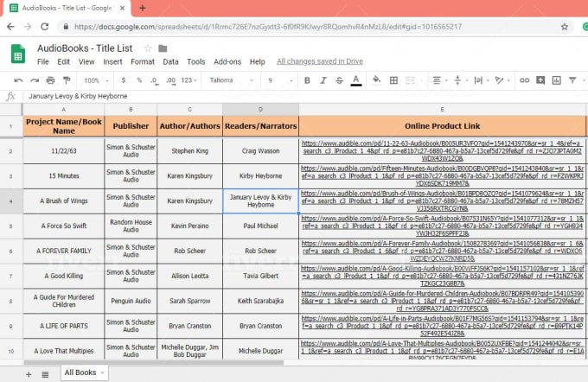Select row 4 header
The height and width of the screenshot is (382, 588).
coord(11,201)
